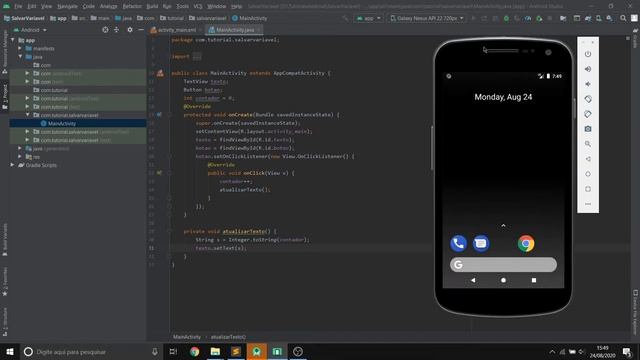Open Search Everywhere magnifier in toolbar
The image size is (640, 360).
[623, 18]
